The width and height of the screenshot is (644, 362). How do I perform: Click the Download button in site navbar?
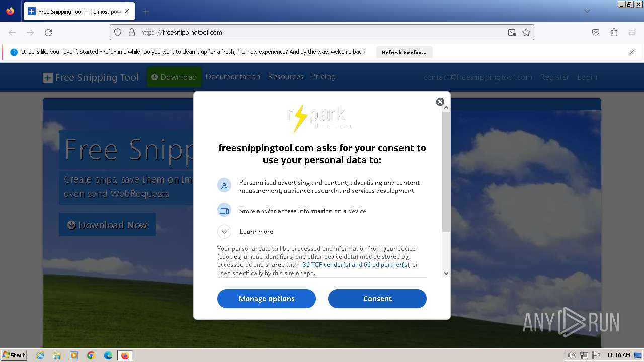(174, 77)
